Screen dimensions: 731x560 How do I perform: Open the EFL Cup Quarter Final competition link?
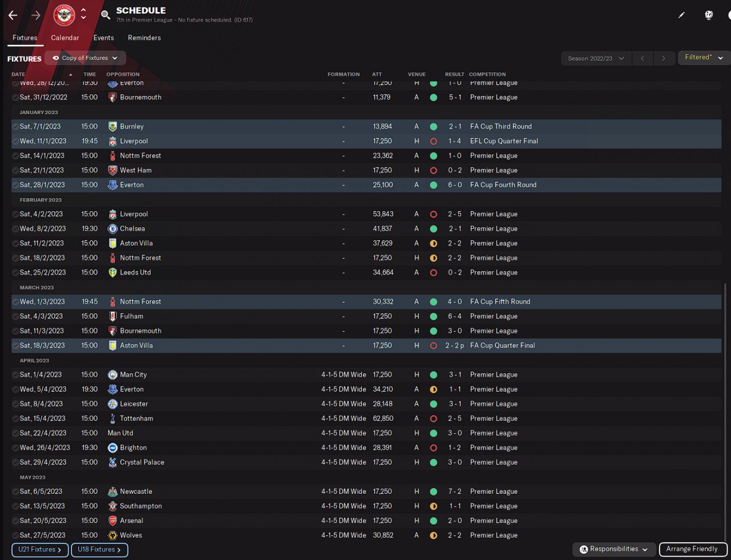pos(504,141)
